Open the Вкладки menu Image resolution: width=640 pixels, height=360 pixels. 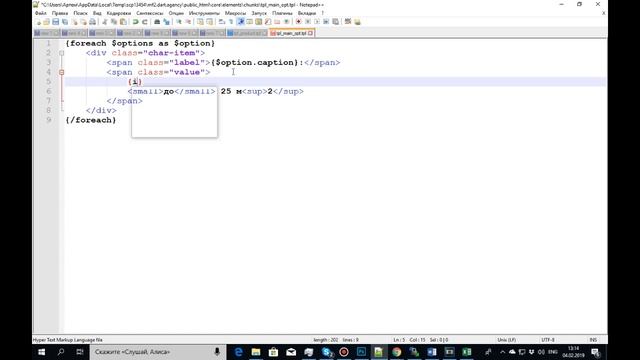coord(307,13)
